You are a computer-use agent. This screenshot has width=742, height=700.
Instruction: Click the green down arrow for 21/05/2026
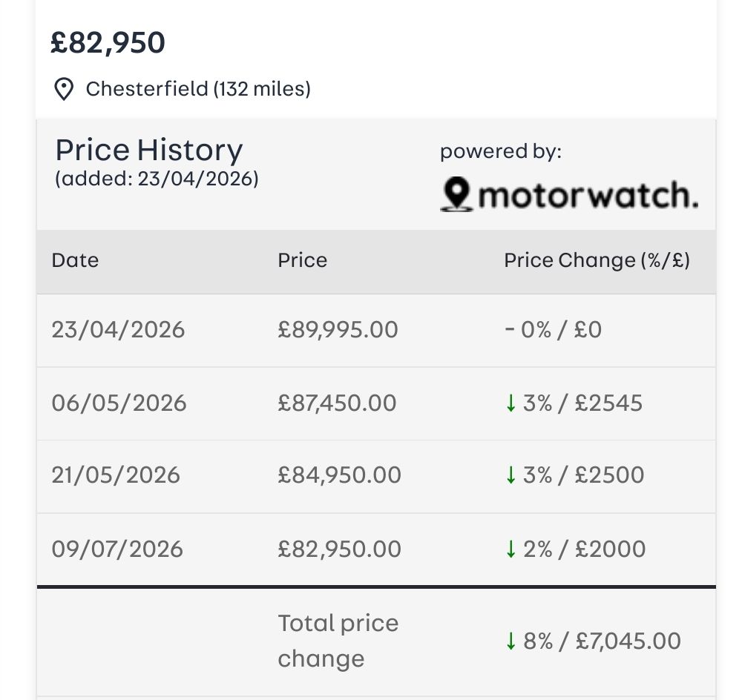click(510, 475)
